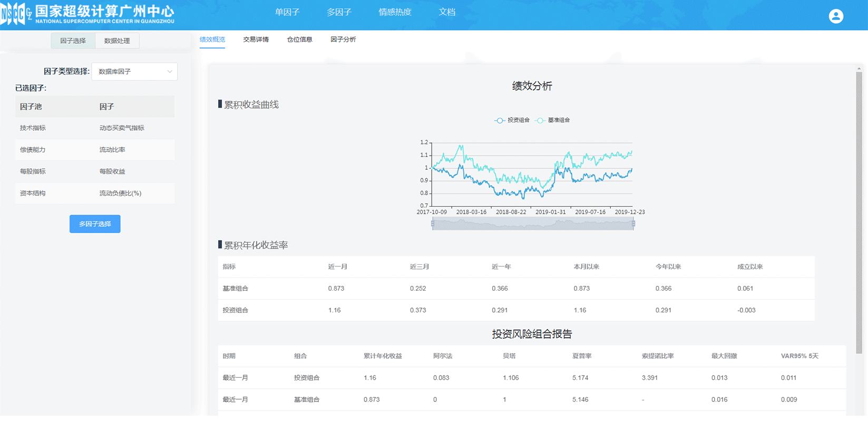This screenshot has height=422, width=868.
Task: Click the 0.373 value in 投资组合 row
Action: click(x=418, y=310)
